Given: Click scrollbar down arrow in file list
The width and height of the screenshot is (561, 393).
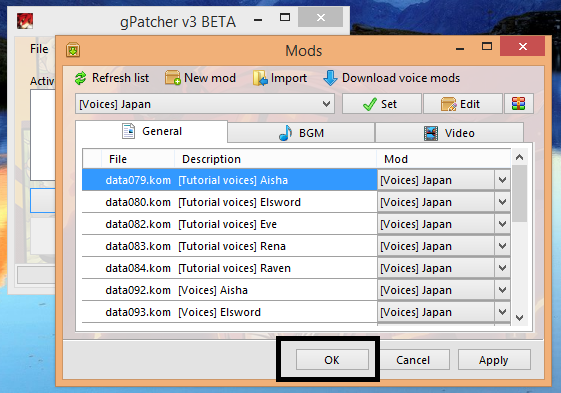Looking at the screenshot, I should coord(519,318).
